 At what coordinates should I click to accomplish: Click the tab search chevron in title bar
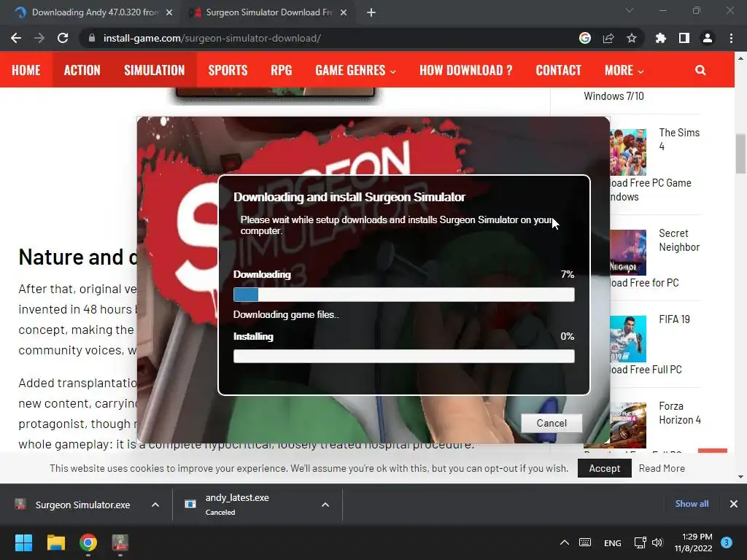pyautogui.click(x=630, y=10)
